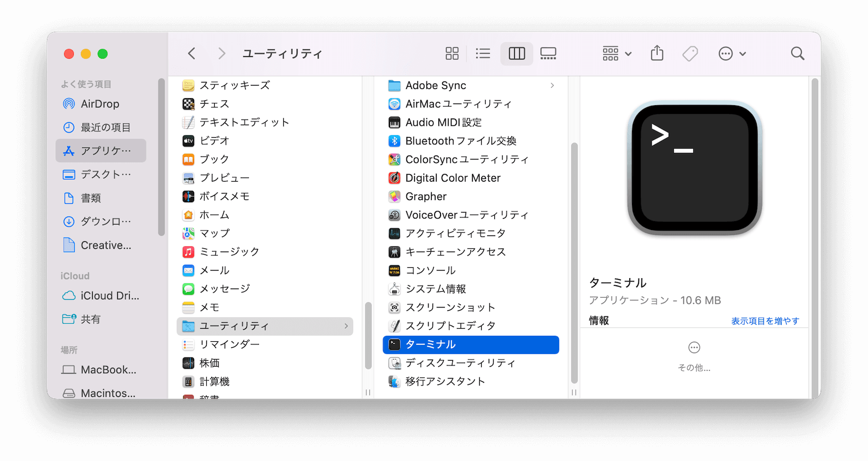Select the リマインダー app icon
This screenshot has height=461, width=868.
(x=188, y=344)
